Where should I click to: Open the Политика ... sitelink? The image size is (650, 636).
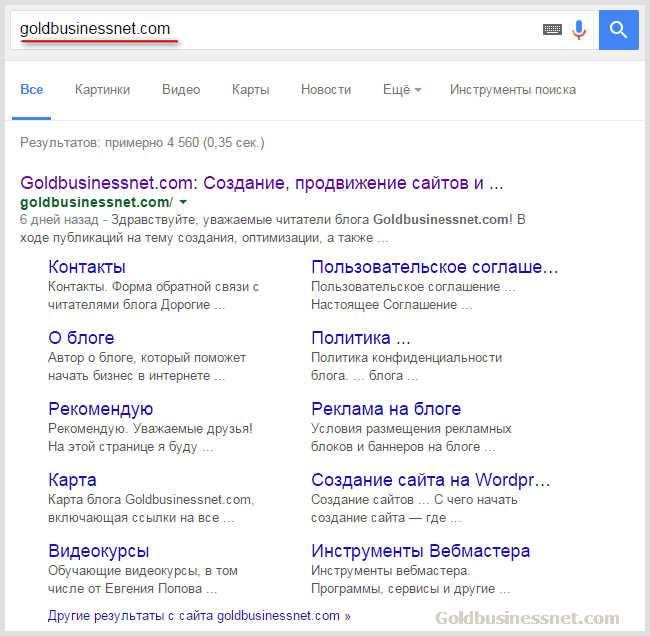pyautogui.click(x=361, y=338)
